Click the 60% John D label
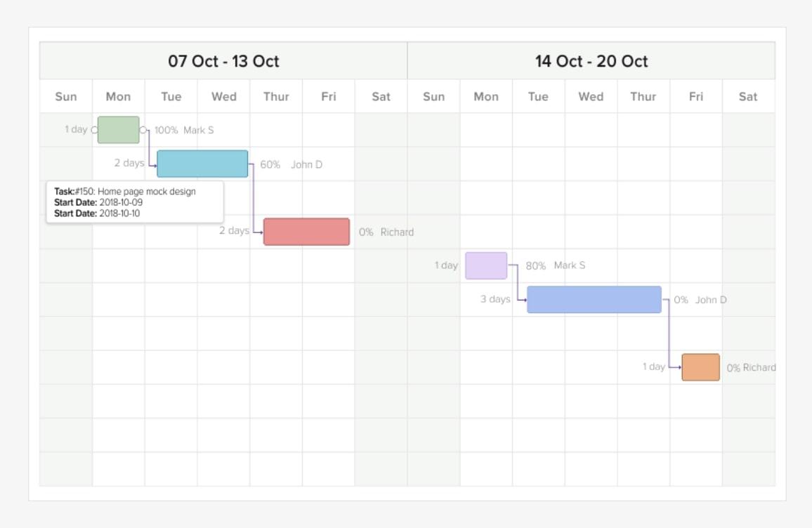 pyautogui.click(x=291, y=164)
